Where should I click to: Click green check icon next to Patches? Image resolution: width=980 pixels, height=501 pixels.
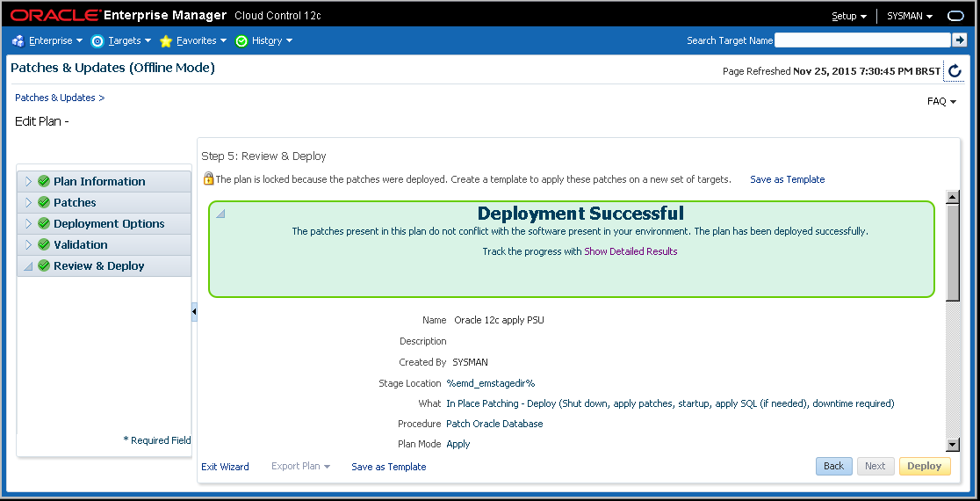(x=44, y=203)
